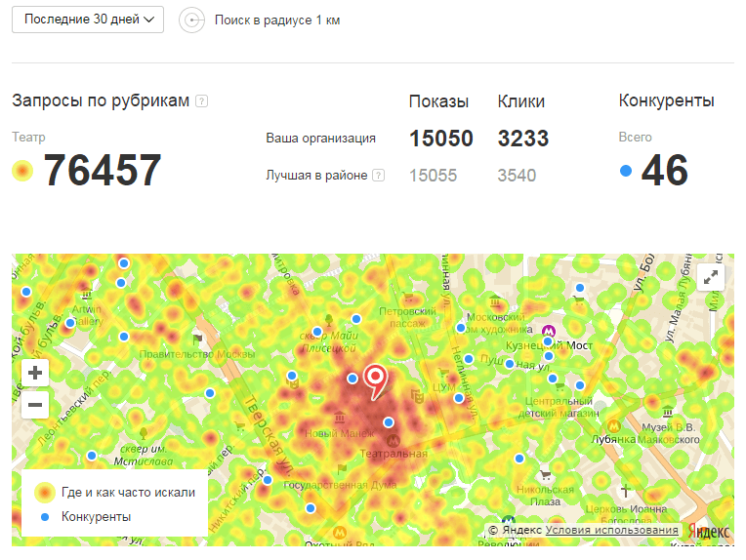Viewport: 746px width, 560px height.
Task: Click the competitor dot near Театральная label
Action: [x=389, y=422]
